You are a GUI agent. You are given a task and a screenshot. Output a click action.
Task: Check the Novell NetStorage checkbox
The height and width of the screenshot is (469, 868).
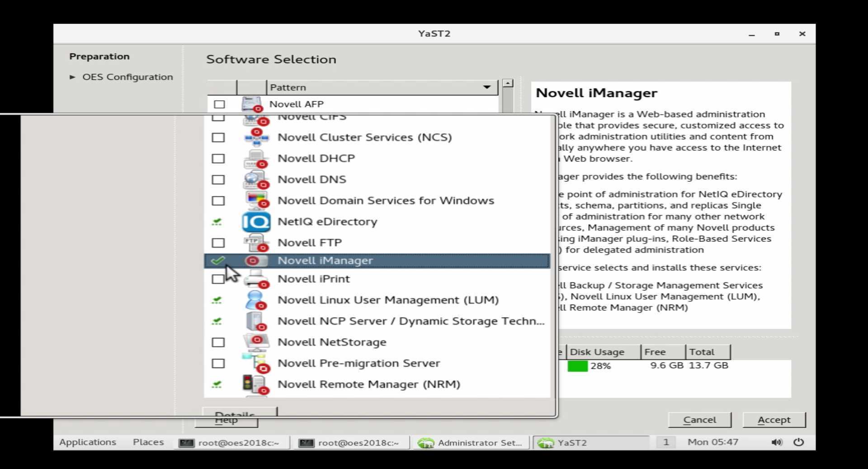coord(218,342)
